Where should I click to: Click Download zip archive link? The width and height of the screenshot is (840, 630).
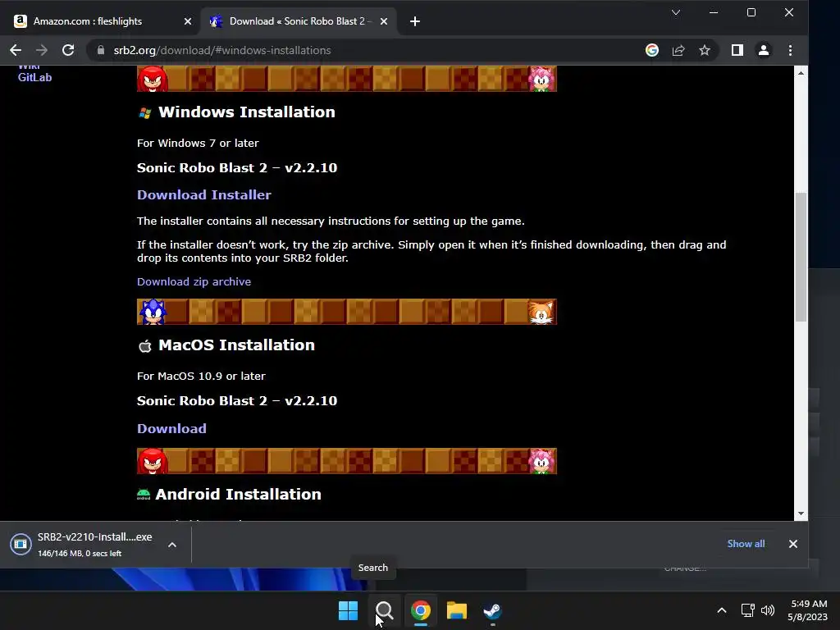[194, 282]
